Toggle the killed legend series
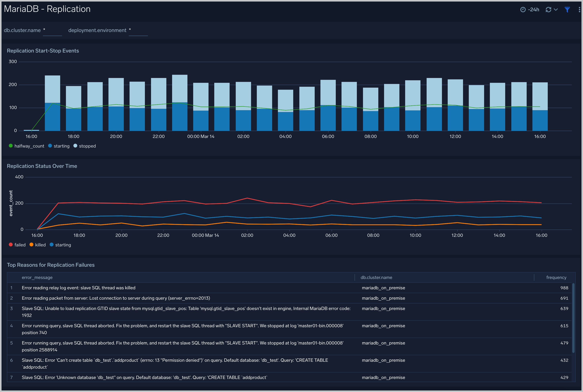 tap(38, 245)
